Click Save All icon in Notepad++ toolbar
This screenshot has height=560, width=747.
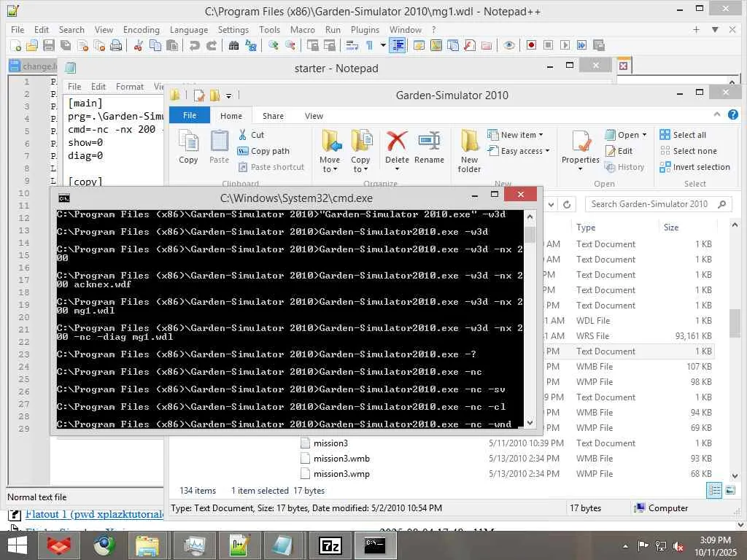(66, 46)
